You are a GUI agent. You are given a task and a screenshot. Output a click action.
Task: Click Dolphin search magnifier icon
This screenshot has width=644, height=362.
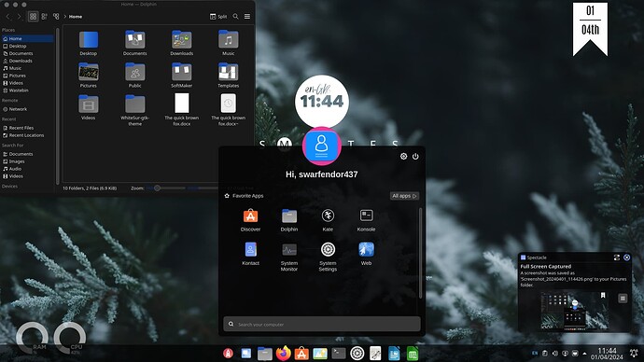[236, 17]
